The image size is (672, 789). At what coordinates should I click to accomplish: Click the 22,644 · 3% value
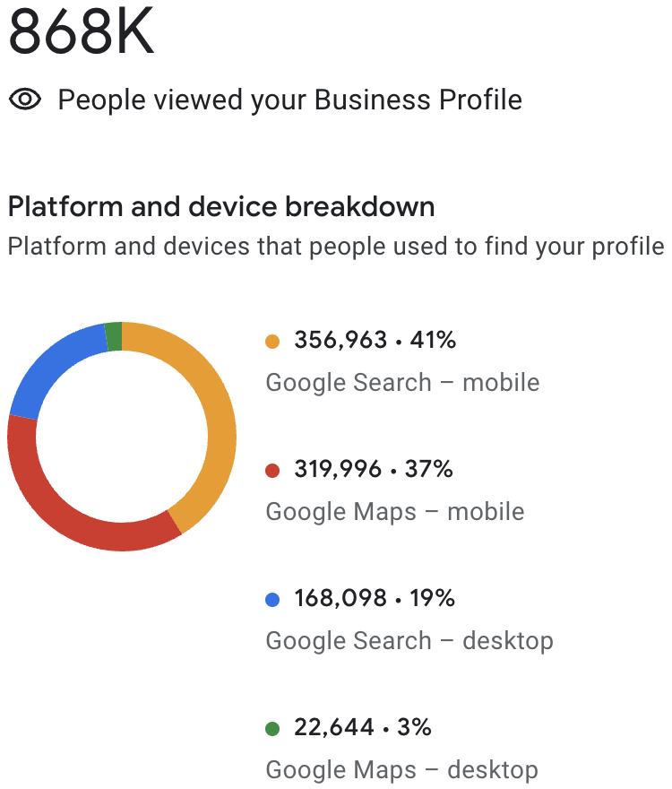pos(363,727)
